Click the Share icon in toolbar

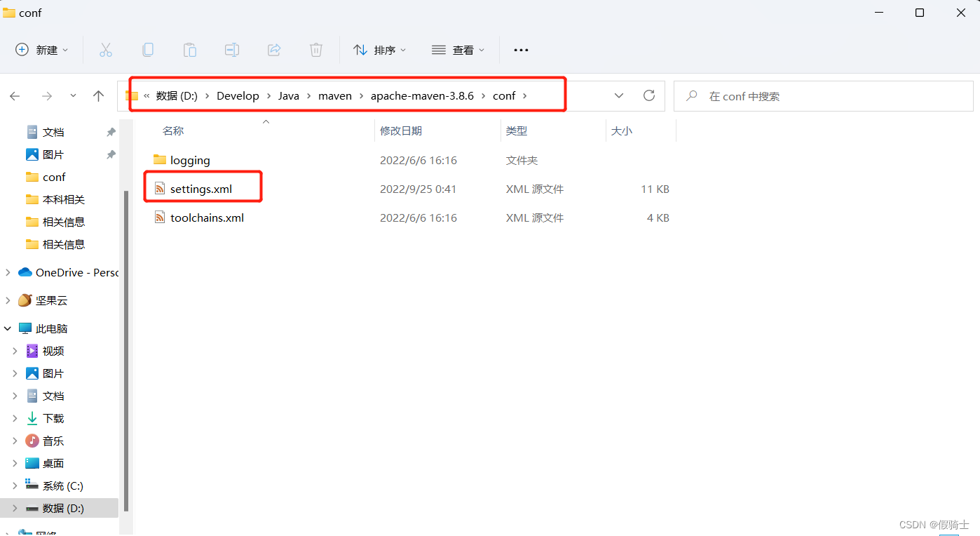(x=274, y=50)
